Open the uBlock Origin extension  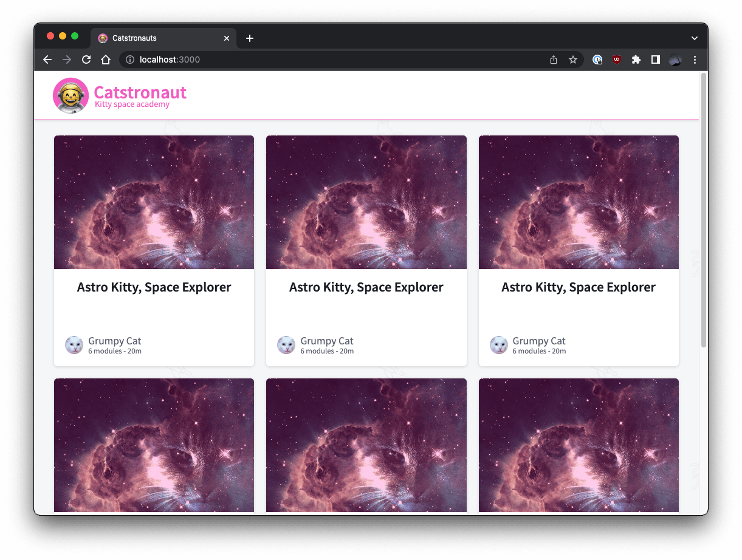click(617, 60)
